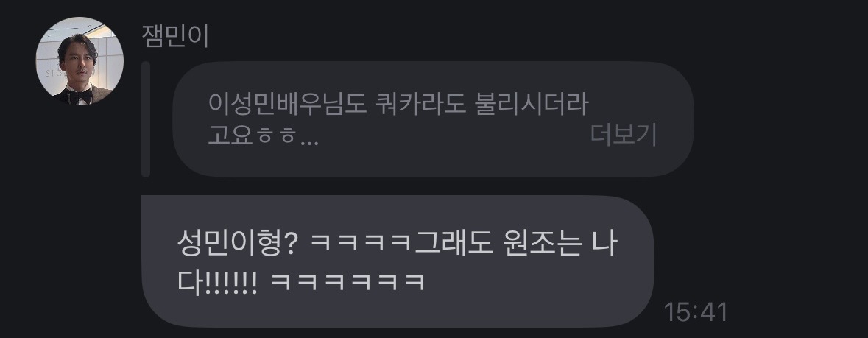Tap the phrase 그래도 원조는 나 in message
Image resolution: width=868 pixels, height=338 pixels.
click(x=515, y=244)
